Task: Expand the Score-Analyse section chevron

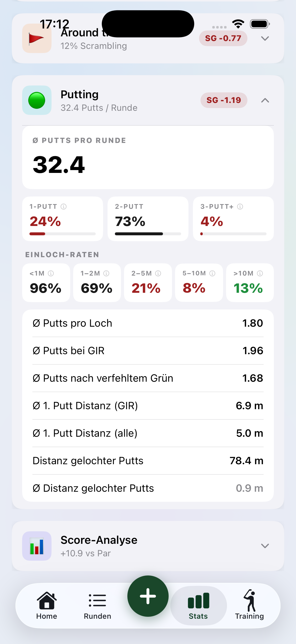Action: coord(265,546)
